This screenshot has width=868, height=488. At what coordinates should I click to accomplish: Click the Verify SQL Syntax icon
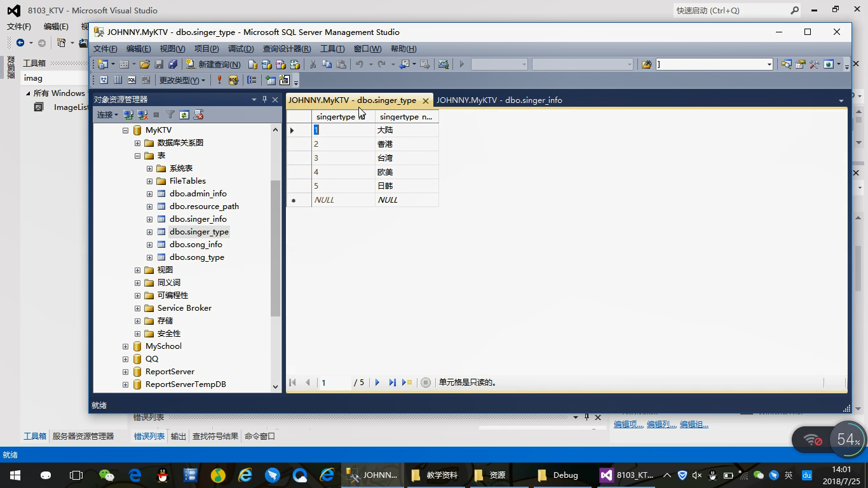[x=233, y=80]
